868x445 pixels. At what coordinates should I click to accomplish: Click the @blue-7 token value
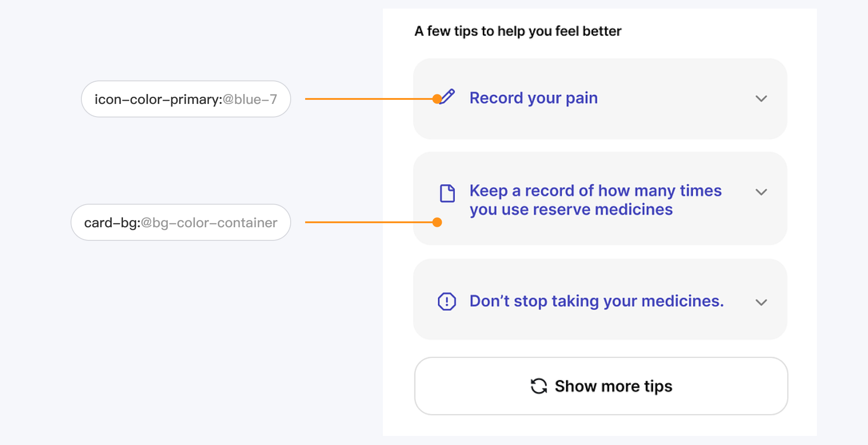pyautogui.click(x=250, y=99)
